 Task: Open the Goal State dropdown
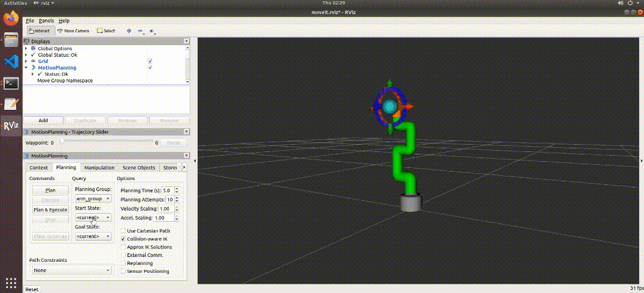click(x=93, y=236)
